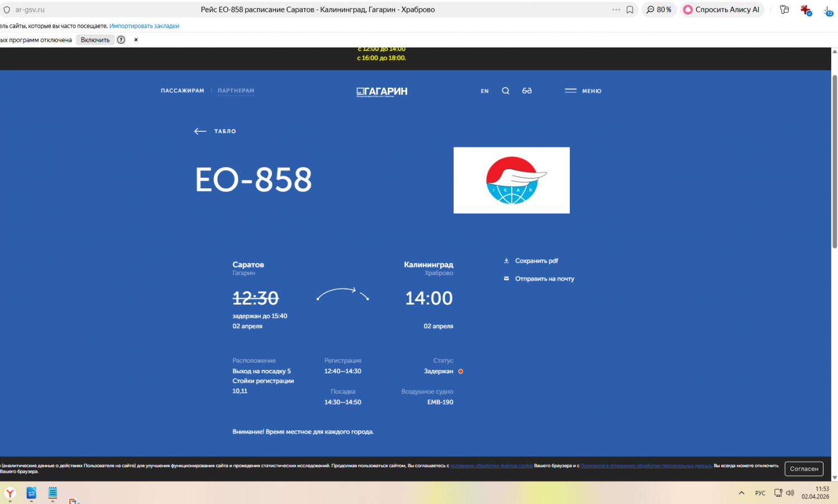Open the browser extensions icon
Image resolution: width=838 pixels, height=504 pixels.
pos(805,10)
